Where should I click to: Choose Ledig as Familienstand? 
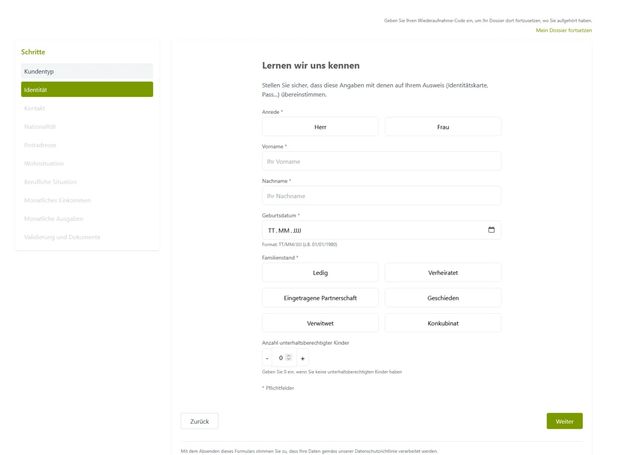point(320,273)
